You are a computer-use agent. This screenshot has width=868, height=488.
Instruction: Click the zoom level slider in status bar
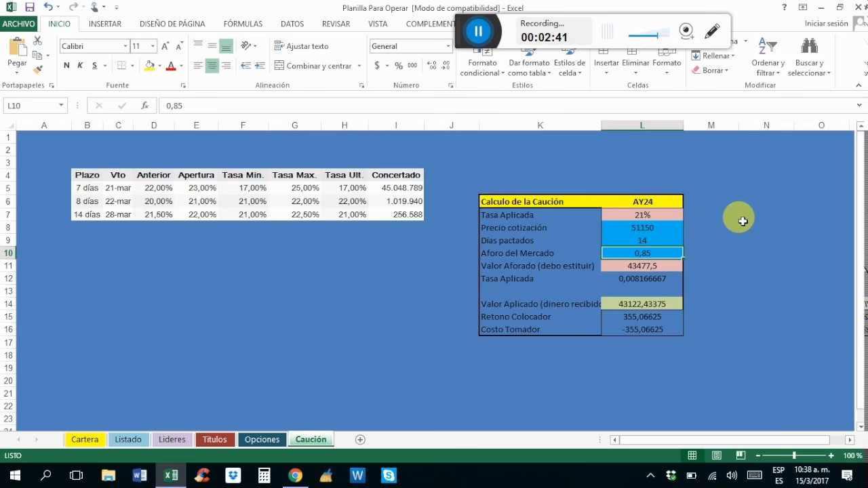[793, 456]
